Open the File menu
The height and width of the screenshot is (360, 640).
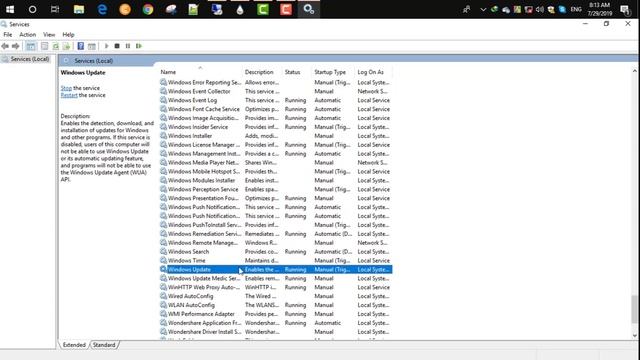click(7, 35)
